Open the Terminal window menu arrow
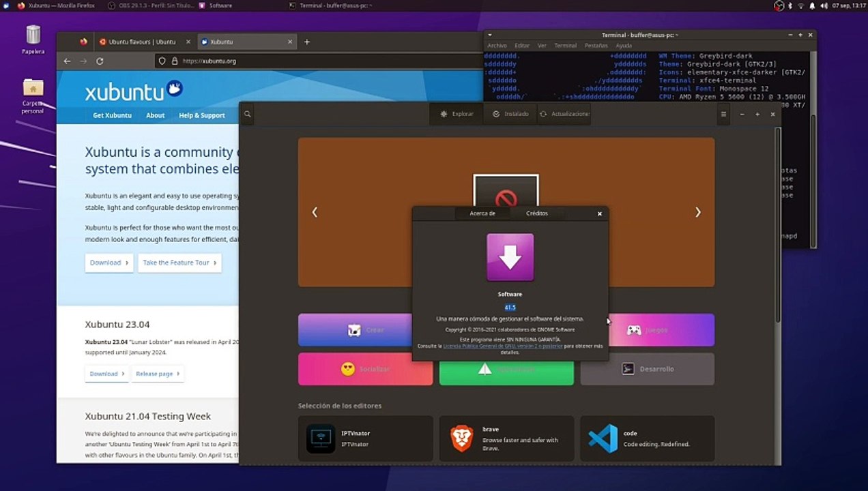Viewport: 868px width, 491px height. pos(489,35)
